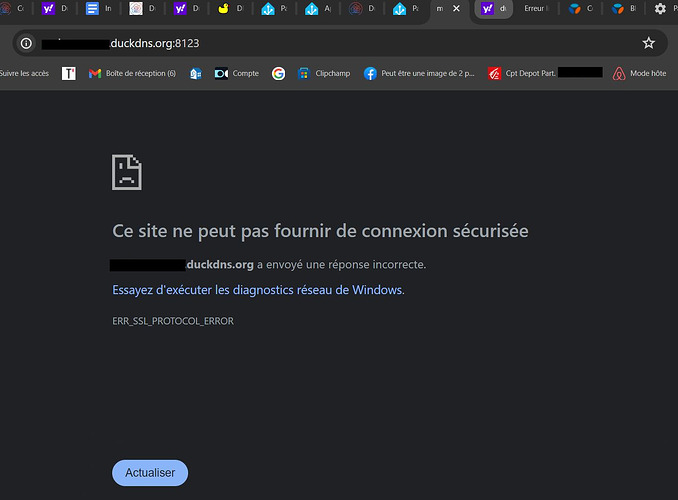The image size is (678, 500).
Task: Click the Actualiser button
Action: [150, 473]
